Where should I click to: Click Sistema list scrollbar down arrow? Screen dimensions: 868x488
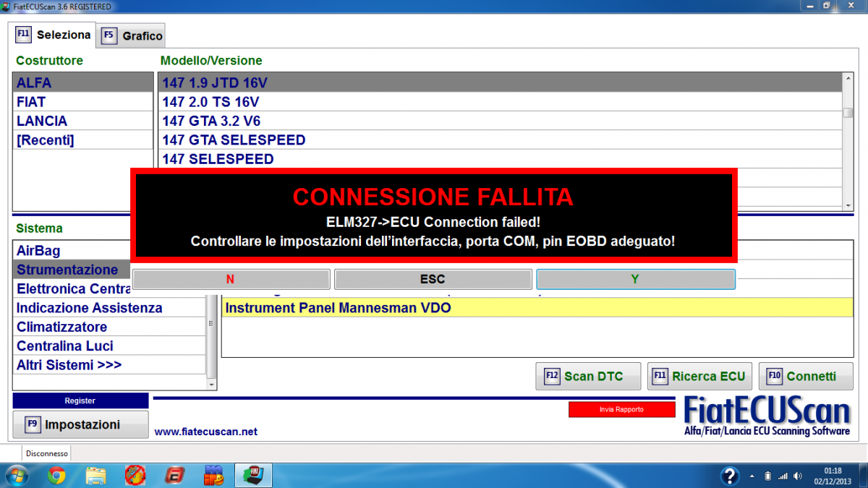(211, 385)
